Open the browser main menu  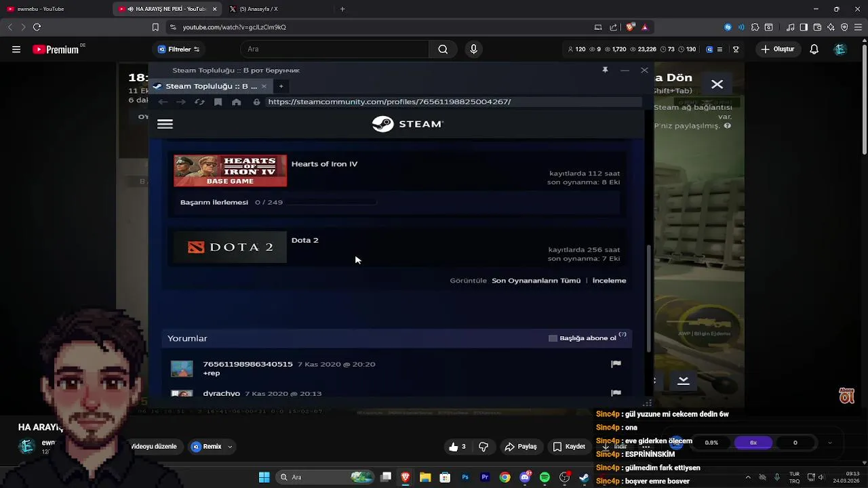click(858, 27)
